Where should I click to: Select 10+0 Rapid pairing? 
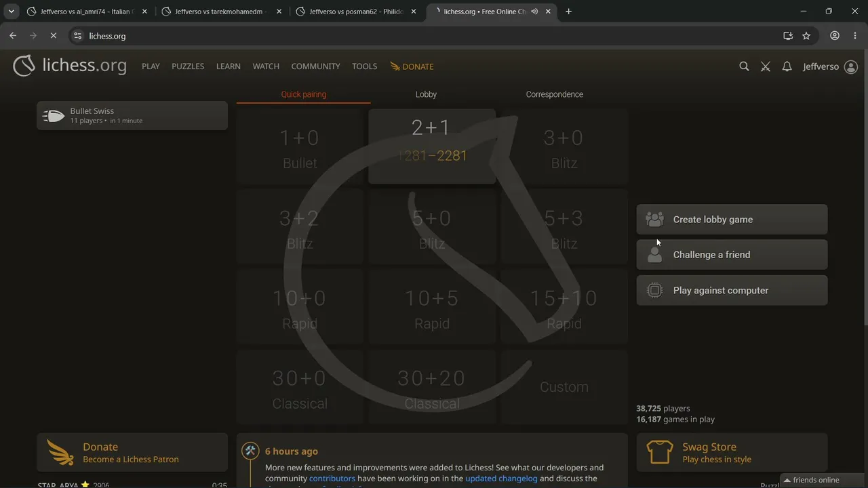coord(300,306)
